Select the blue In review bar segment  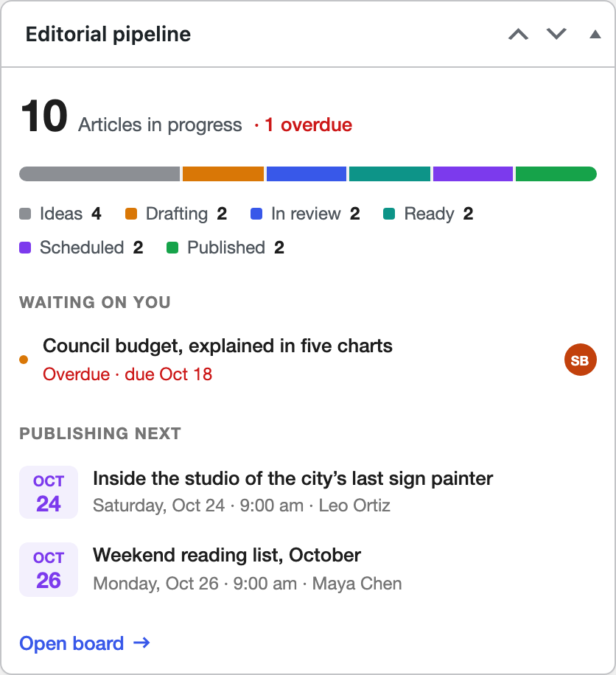pyautogui.click(x=307, y=174)
